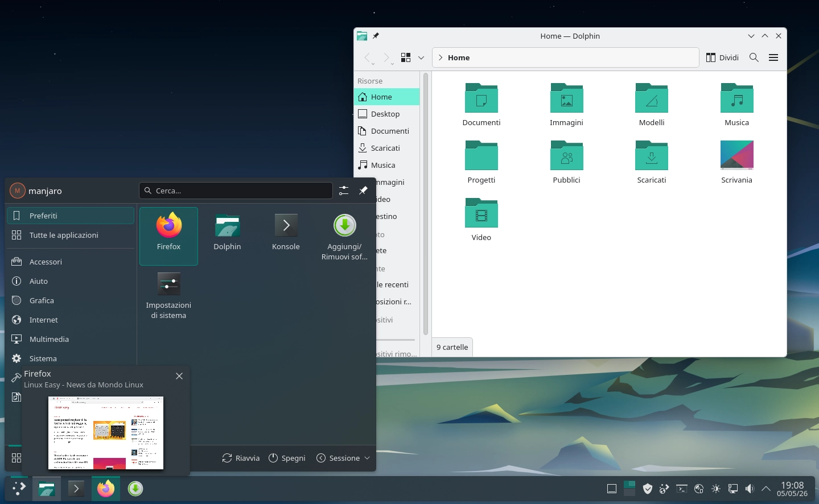Select the Pubblici folder icon
This screenshot has height=504, width=819.
[566, 155]
